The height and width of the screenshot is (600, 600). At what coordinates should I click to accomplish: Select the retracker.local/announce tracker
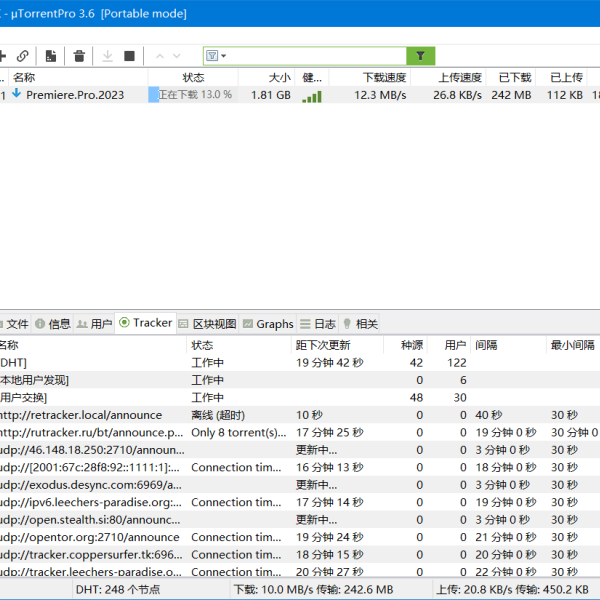click(x=300, y=415)
